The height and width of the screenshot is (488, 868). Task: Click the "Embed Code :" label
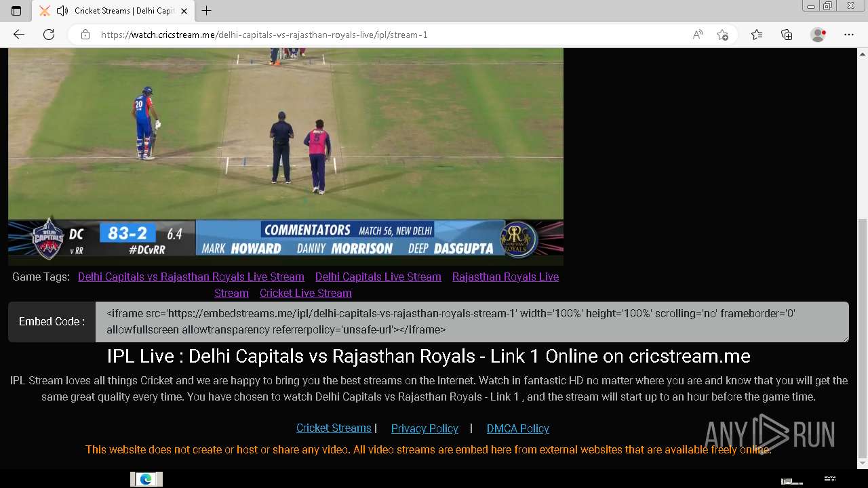52,322
